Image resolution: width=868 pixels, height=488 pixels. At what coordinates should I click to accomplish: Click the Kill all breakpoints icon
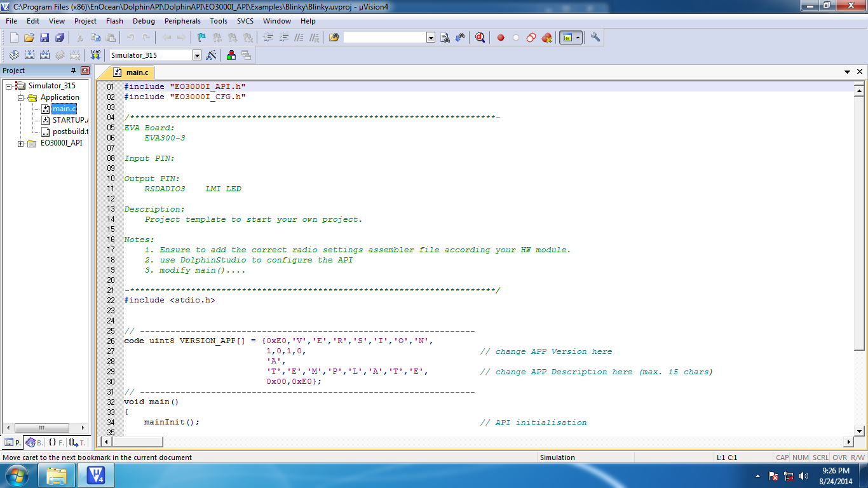tap(546, 37)
